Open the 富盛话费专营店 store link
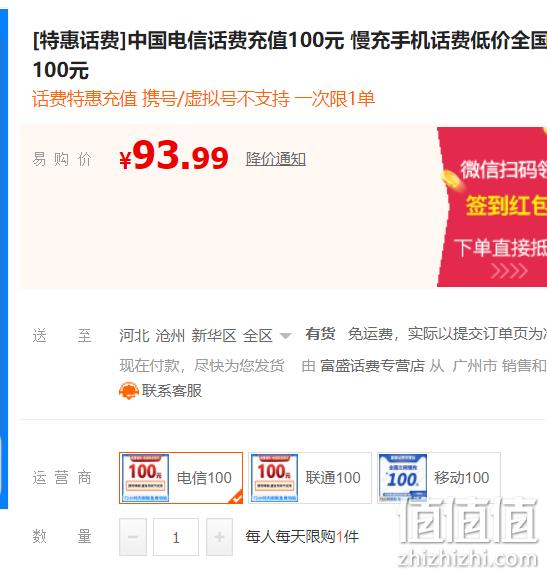Image resolution: width=547 pixels, height=576 pixels. tap(373, 366)
